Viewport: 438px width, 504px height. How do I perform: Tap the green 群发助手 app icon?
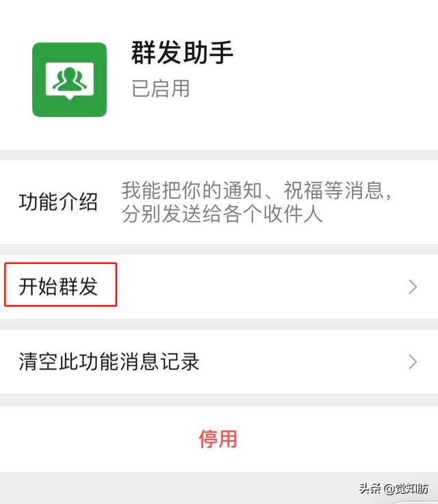69,80
